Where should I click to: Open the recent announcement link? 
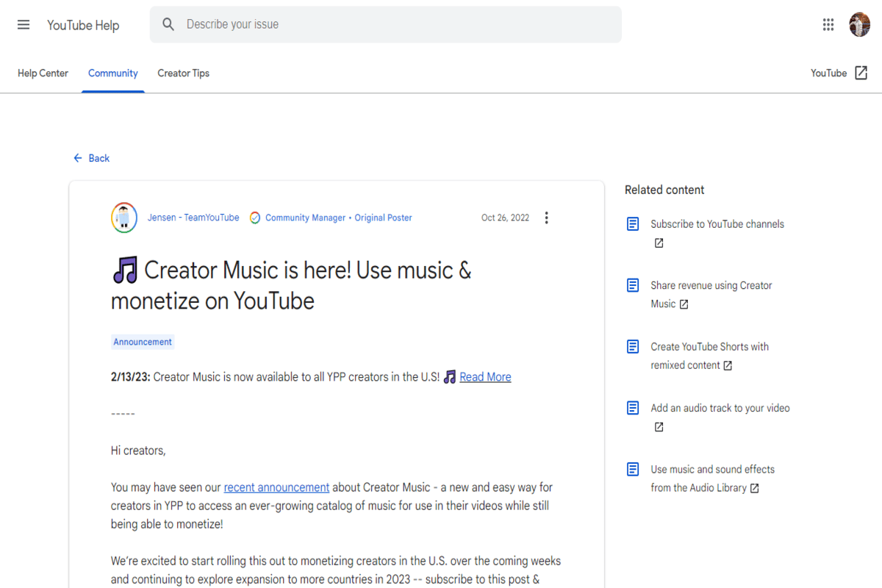click(276, 487)
